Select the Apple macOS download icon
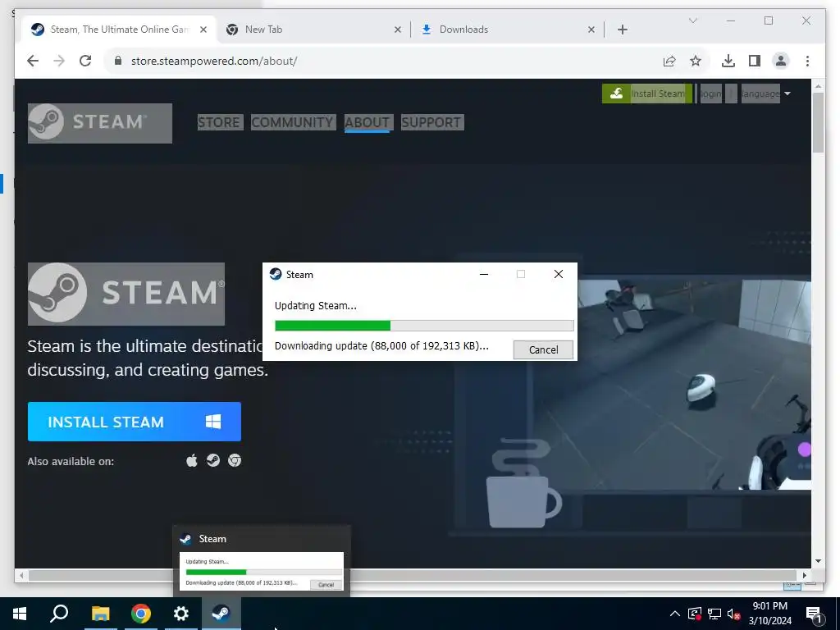The image size is (840, 630). coord(192,460)
